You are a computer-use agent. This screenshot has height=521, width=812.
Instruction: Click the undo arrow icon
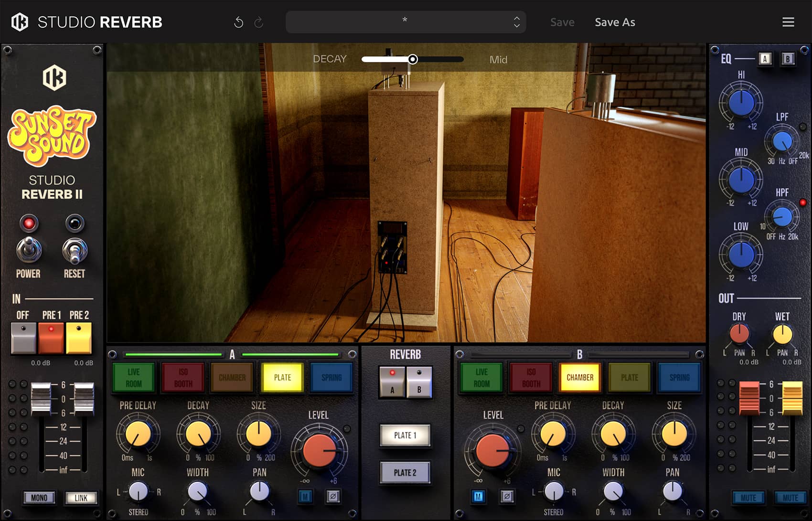(239, 22)
